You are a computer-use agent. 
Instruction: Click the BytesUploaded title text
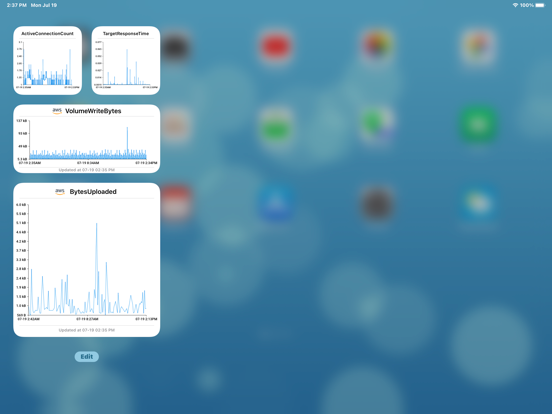click(x=93, y=192)
